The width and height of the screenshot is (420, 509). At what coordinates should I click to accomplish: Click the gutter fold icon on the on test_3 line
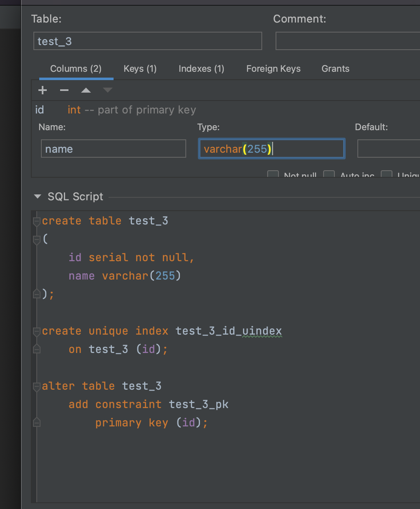pyautogui.click(x=36, y=349)
